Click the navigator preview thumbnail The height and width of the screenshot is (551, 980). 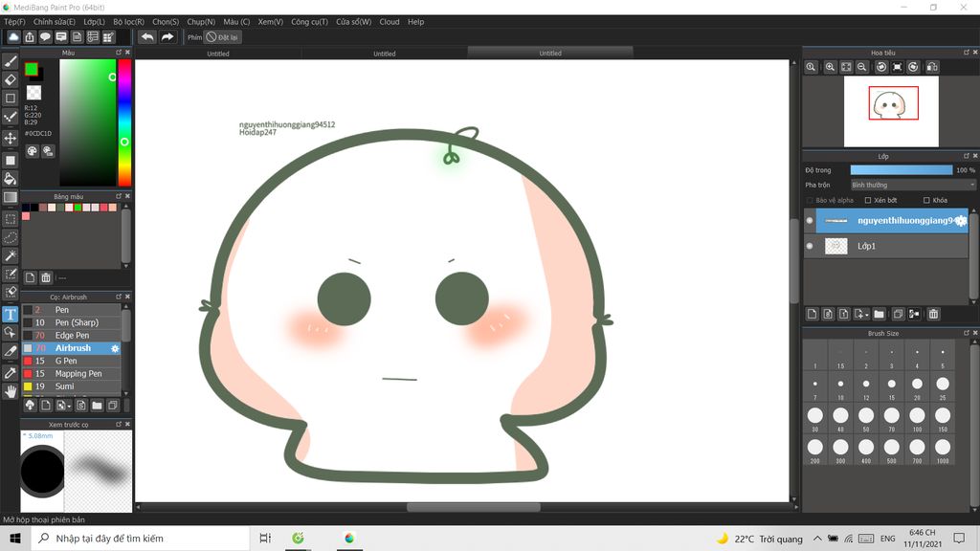(x=891, y=111)
